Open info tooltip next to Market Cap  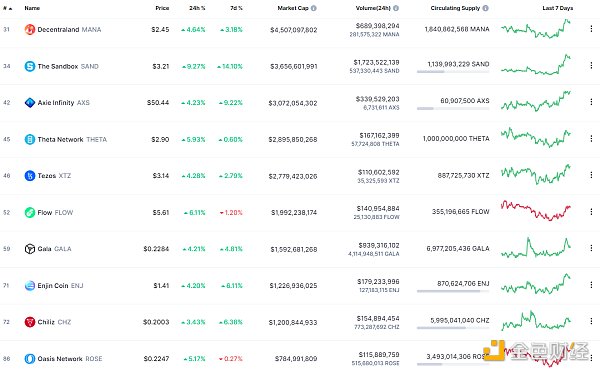coord(314,8)
